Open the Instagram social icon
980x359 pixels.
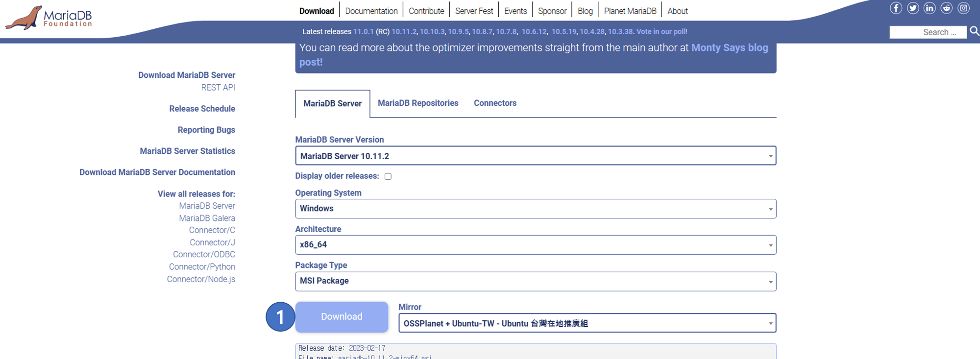963,8
